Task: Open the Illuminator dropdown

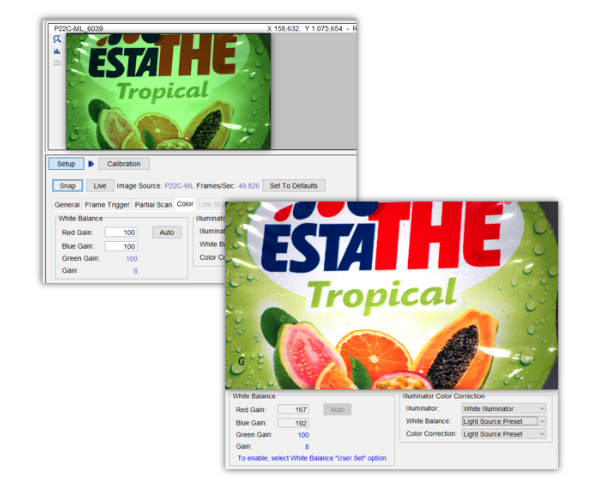Action: pyautogui.click(x=504, y=409)
